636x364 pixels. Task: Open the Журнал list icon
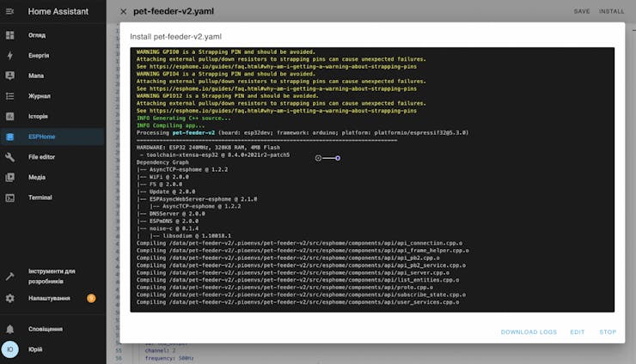9,96
